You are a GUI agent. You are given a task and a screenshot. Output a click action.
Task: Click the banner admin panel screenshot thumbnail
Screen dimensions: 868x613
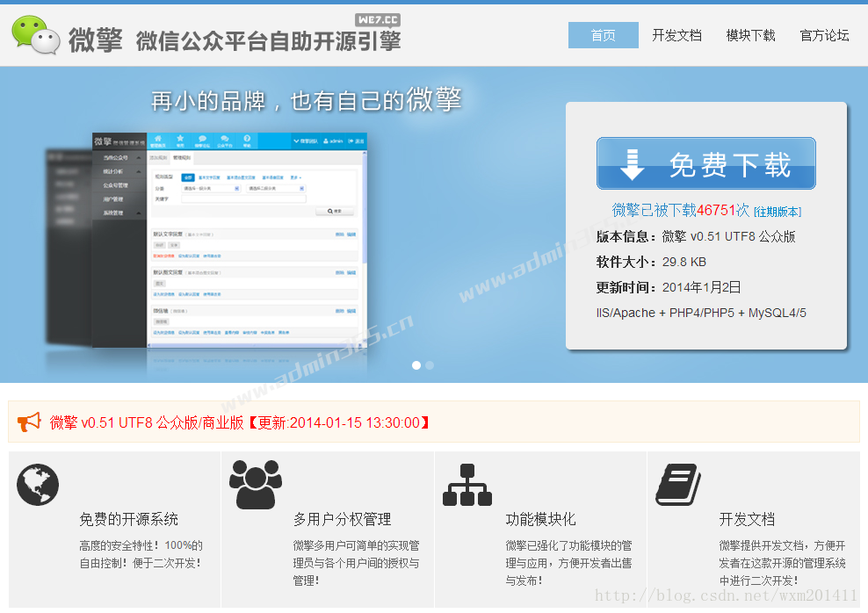(x=229, y=240)
